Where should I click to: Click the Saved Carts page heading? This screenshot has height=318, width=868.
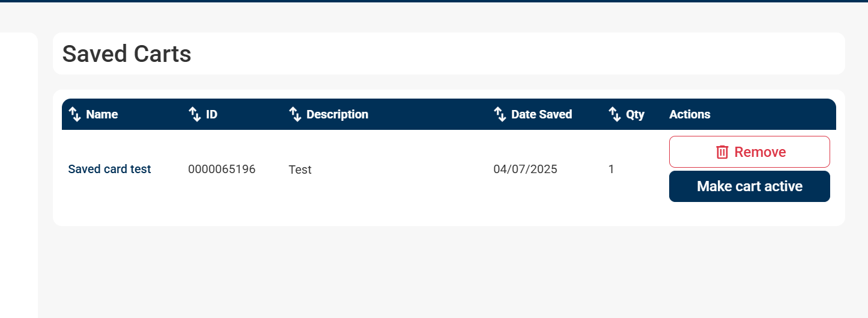127,54
